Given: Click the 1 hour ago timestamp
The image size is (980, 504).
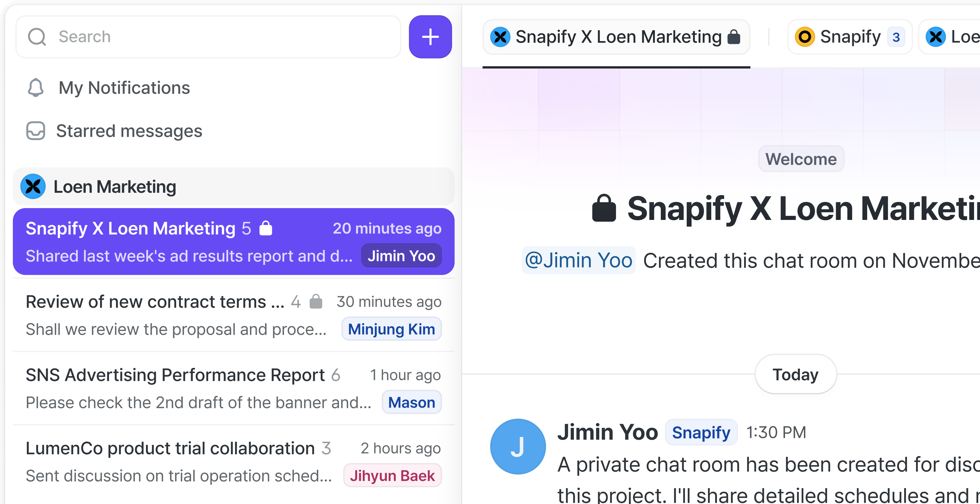Looking at the screenshot, I should tap(405, 375).
